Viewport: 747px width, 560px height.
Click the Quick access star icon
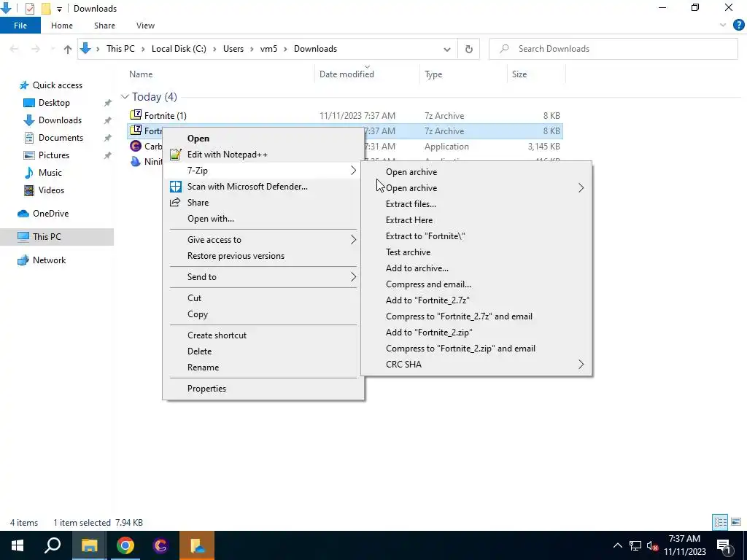click(24, 85)
